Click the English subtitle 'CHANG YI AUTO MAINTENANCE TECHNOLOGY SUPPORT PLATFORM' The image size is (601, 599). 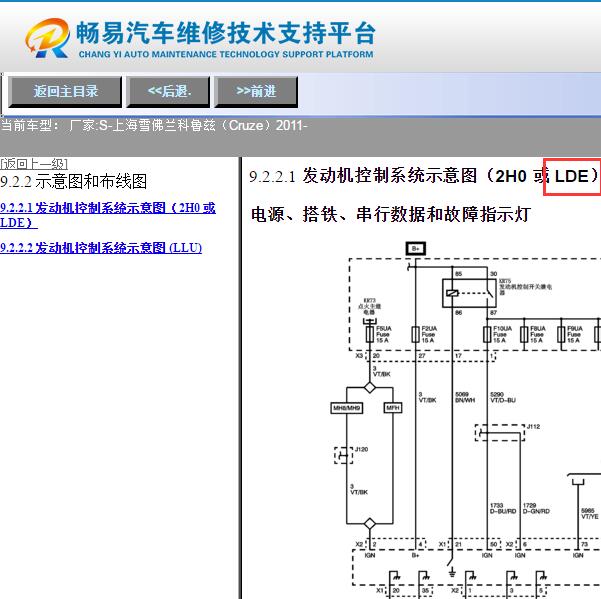click(x=226, y=54)
